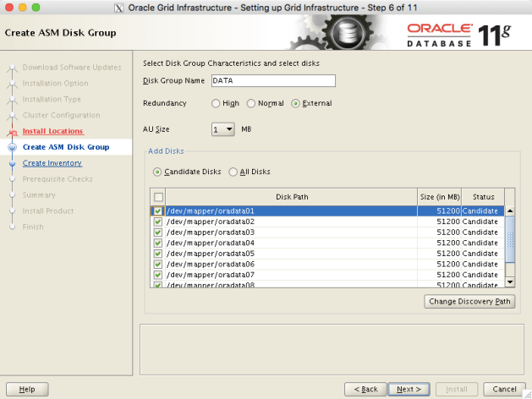Select the High redundancy option
This screenshot has height=399, width=532.
point(216,103)
